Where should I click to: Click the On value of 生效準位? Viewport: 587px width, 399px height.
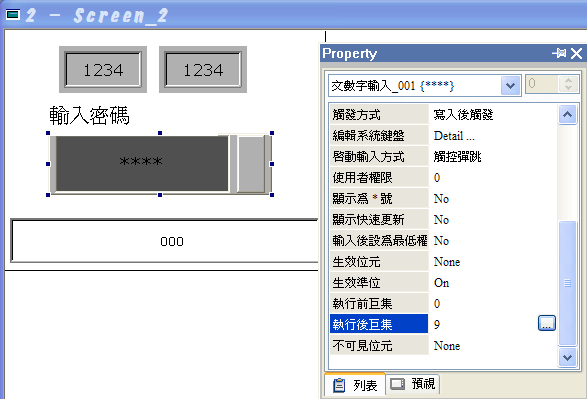441,283
